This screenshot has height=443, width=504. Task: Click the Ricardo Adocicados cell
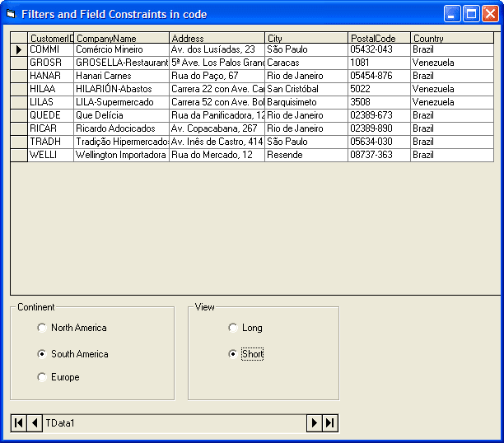pos(122,129)
